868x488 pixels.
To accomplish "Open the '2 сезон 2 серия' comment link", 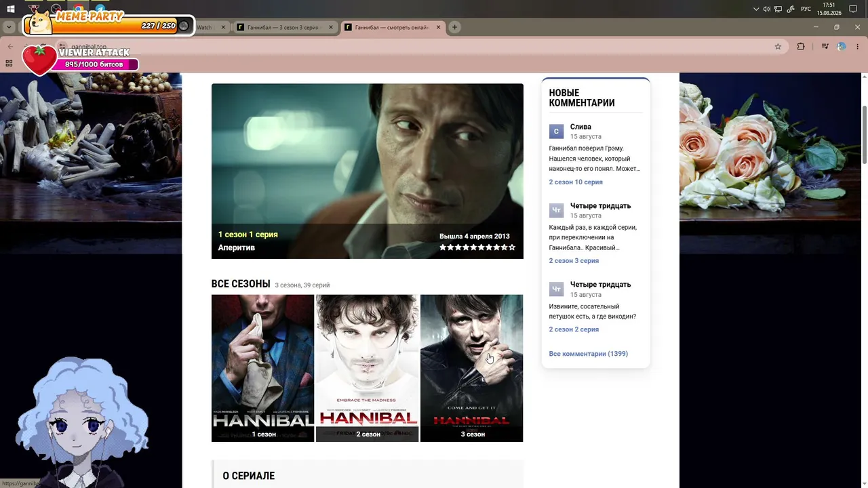I will coord(574,329).
